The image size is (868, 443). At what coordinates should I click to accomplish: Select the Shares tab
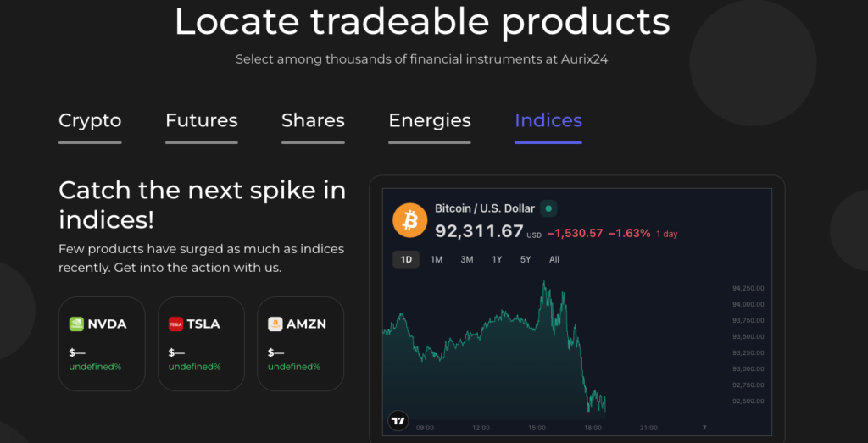point(313,120)
